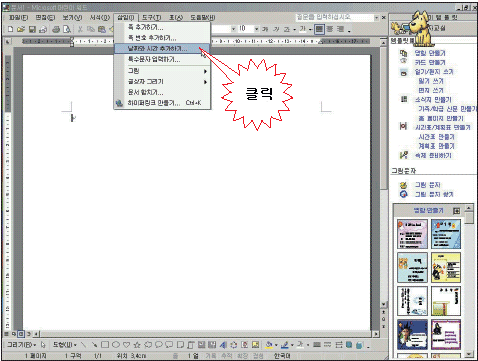Toggle the highlighted alignment button in toolbar
This screenshot has height=361, width=478.
tap(319, 29)
